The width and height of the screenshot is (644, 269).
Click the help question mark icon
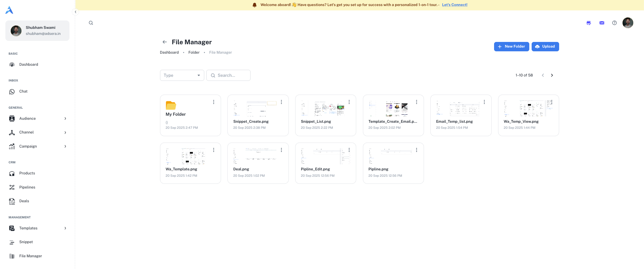coord(614,23)
